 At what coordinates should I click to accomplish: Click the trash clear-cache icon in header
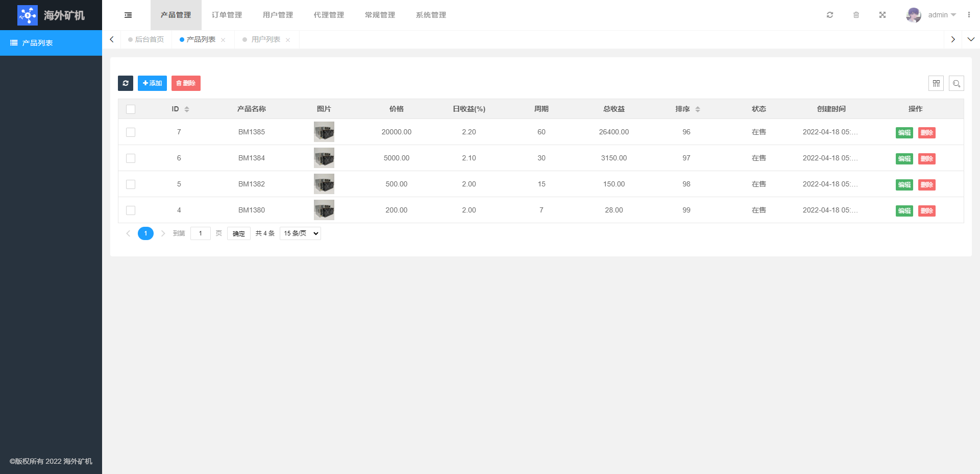pos(856,15)
